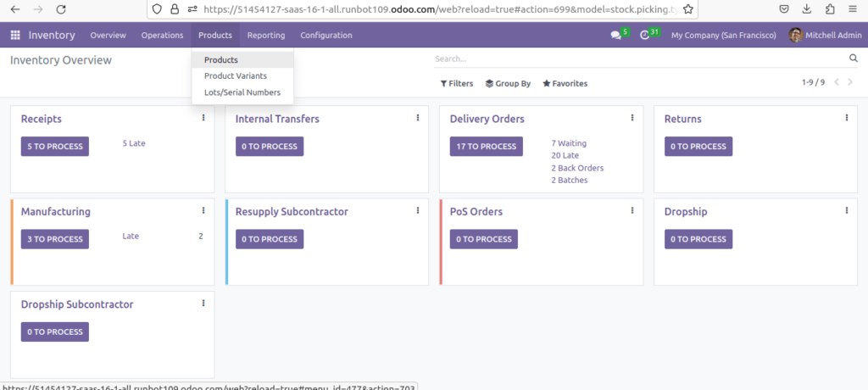Click the browser forward arrow

coord(38,8)
